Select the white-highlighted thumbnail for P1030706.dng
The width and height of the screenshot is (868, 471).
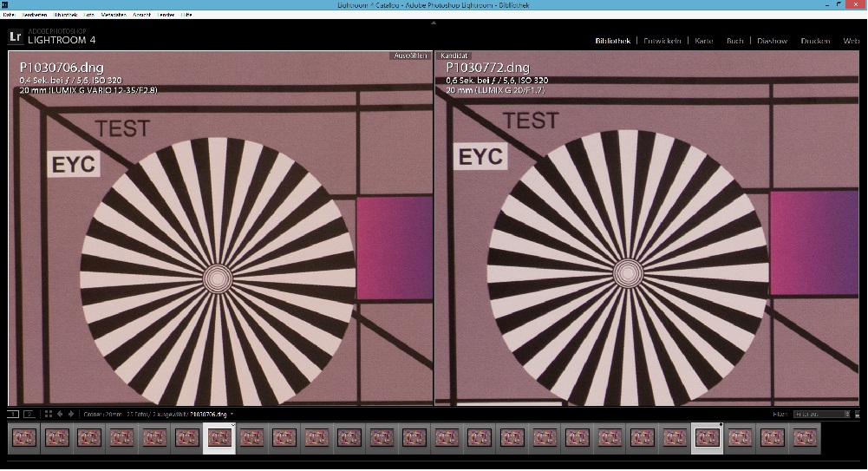[219, 438]
